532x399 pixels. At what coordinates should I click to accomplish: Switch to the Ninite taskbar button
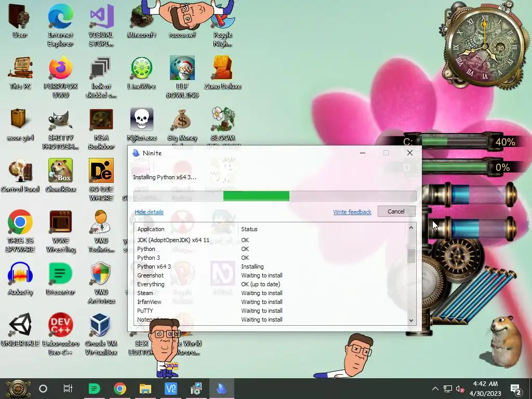221,389
